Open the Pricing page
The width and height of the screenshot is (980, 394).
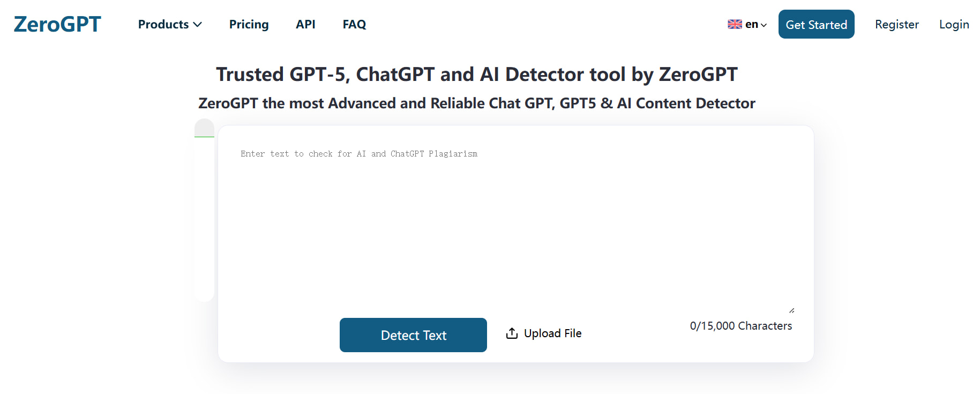(x=249, y=24)
